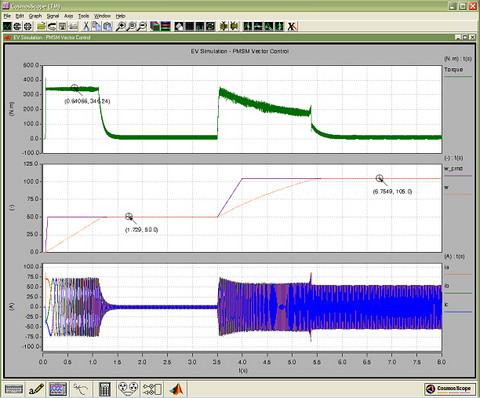
Task: Click the eraser icon in toolbar
Action: [x=179, y=26]
